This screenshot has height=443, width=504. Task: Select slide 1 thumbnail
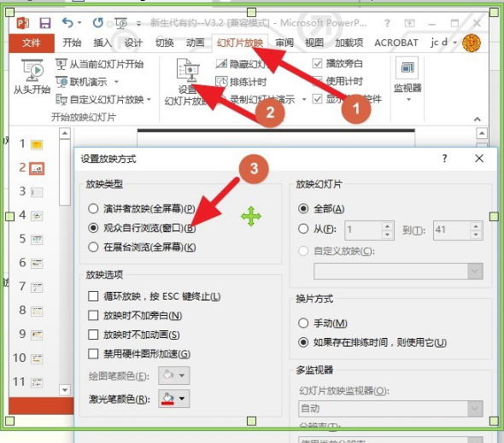37,144
